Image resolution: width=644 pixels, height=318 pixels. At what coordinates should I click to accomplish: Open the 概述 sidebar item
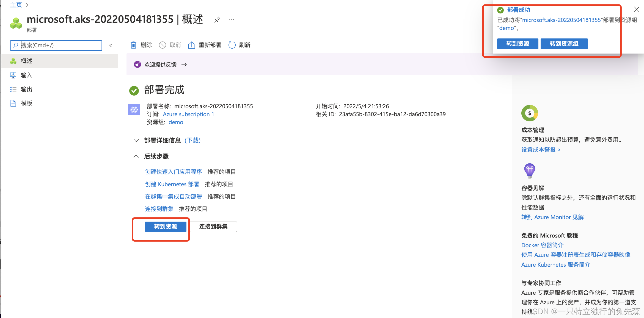[59, 61]
